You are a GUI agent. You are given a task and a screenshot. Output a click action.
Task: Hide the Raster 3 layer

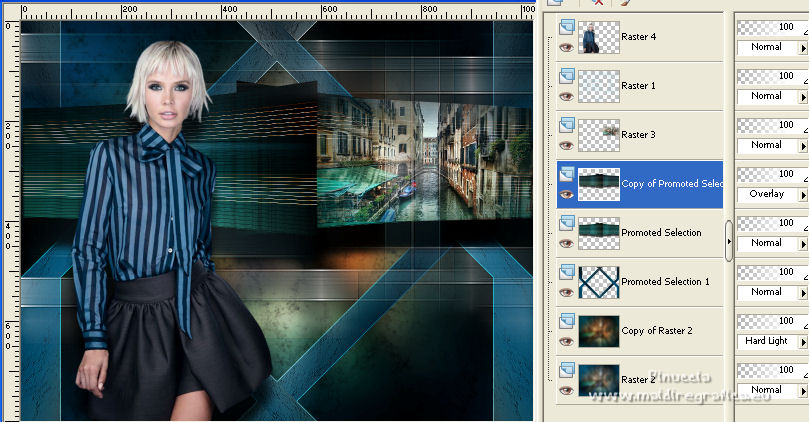(x=567, y=145)
